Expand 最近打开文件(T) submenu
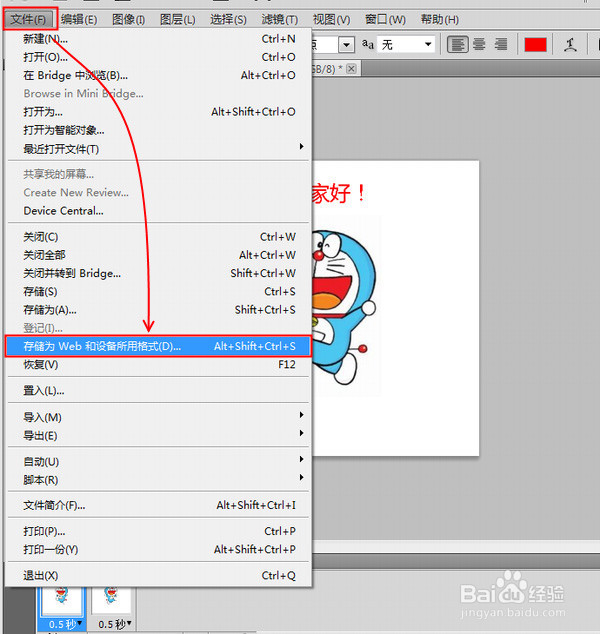This screenshot has height=634, width=600. [158, 149]
